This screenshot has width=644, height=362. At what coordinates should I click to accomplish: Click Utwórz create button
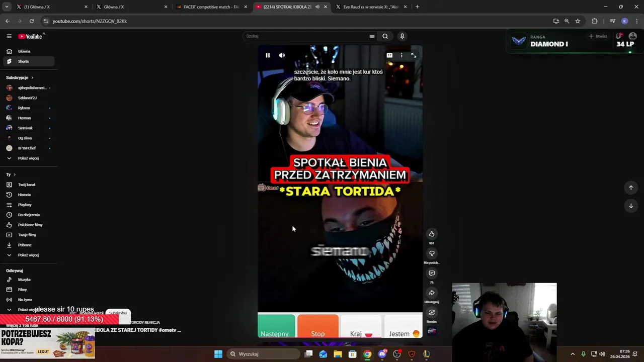pos(598,36)
